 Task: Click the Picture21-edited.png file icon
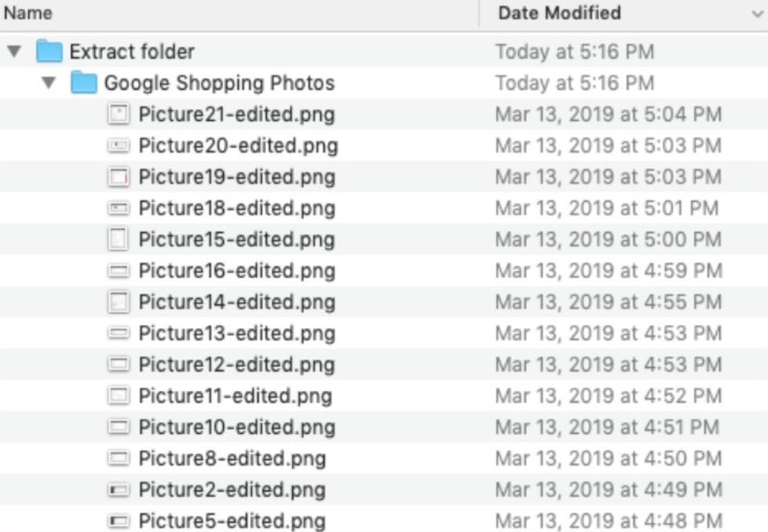pos(118,115)
